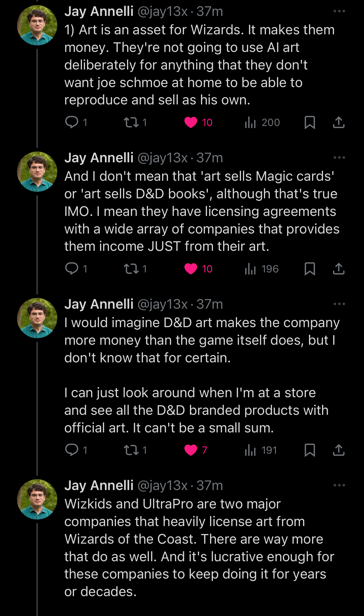The width and height of the screenshot is (364, 616).
Task: Unlike the 'licensing agreements' tweet
Action: (191, 269)
